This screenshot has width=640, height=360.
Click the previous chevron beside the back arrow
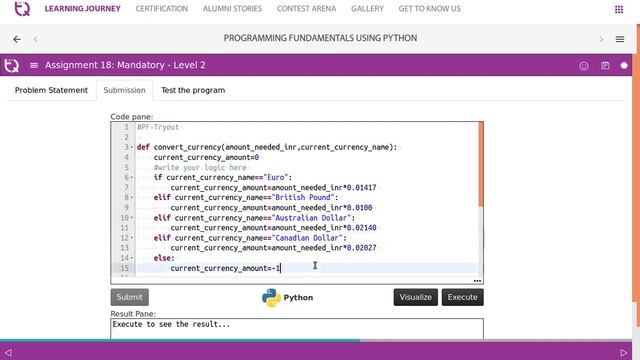(36, 39)
